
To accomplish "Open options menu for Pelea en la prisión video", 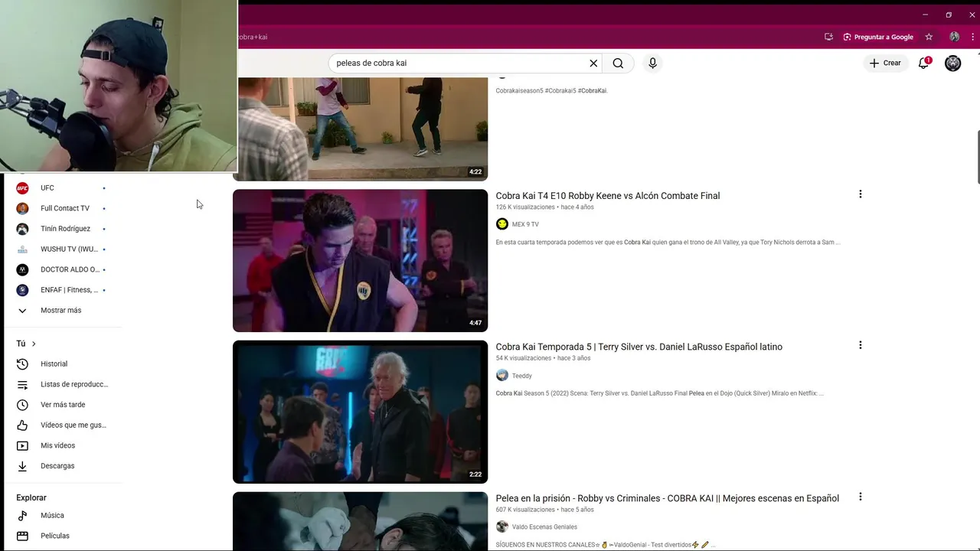I will pyautogui.click(x=860, y=497).
